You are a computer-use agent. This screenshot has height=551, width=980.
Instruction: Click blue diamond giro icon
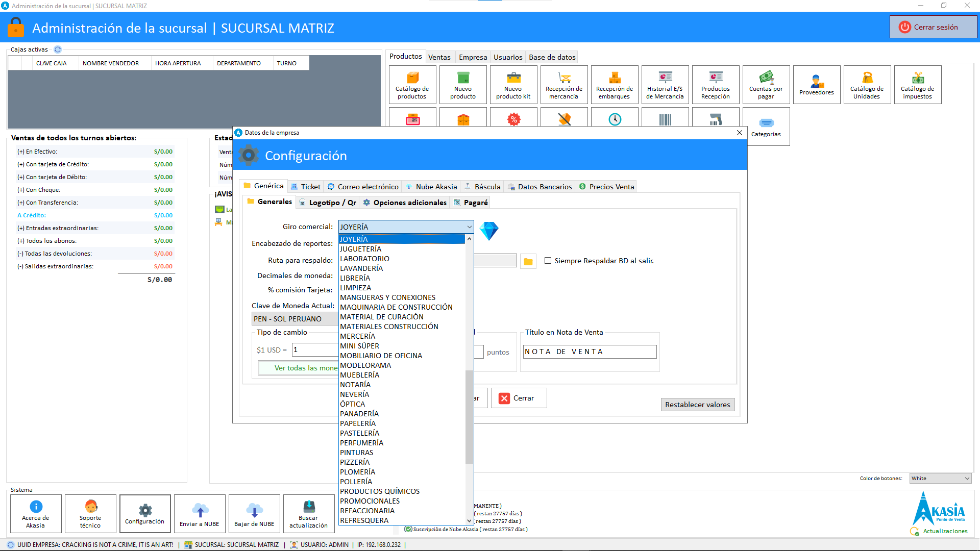488,231
